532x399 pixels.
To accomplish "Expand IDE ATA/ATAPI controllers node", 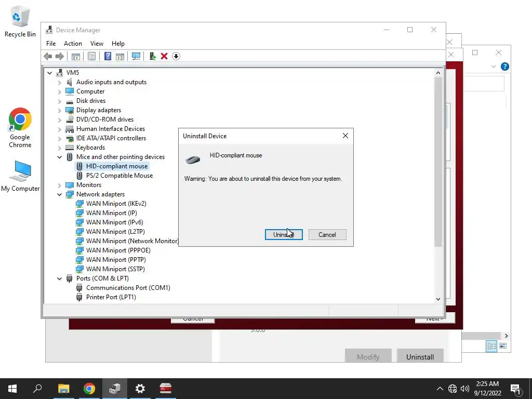I will tap(59, 138).
